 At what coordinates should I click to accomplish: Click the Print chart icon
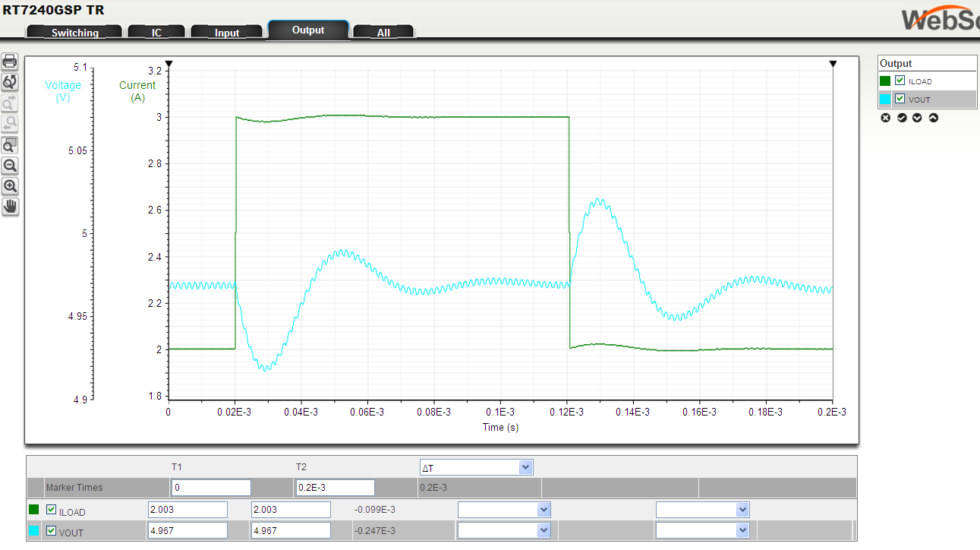coord(10,61)
